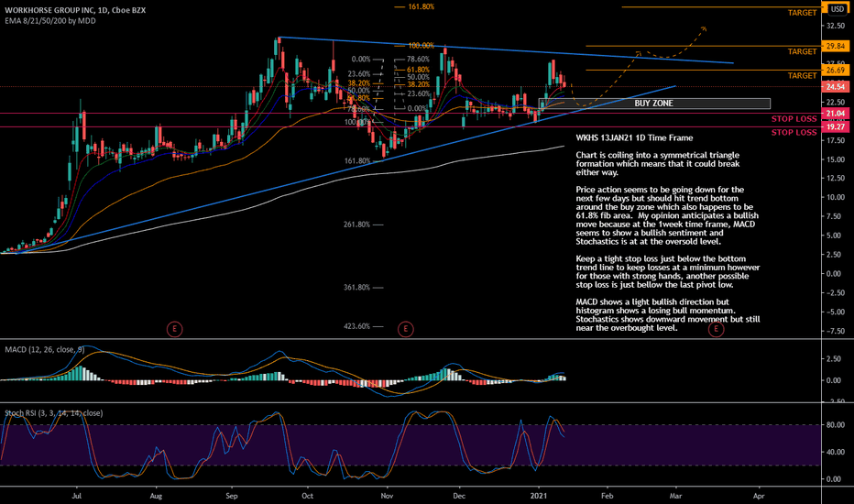Click the 32.50 value on the price scale

click(836, 27)
